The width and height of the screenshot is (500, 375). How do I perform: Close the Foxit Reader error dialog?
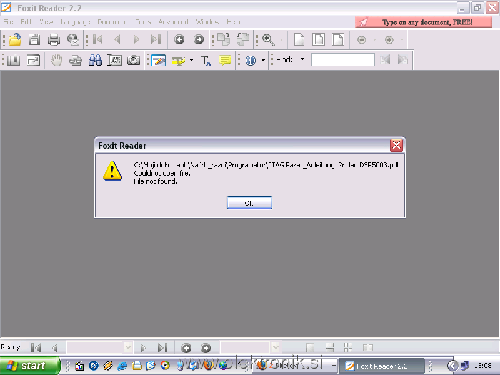pos(396,145)
